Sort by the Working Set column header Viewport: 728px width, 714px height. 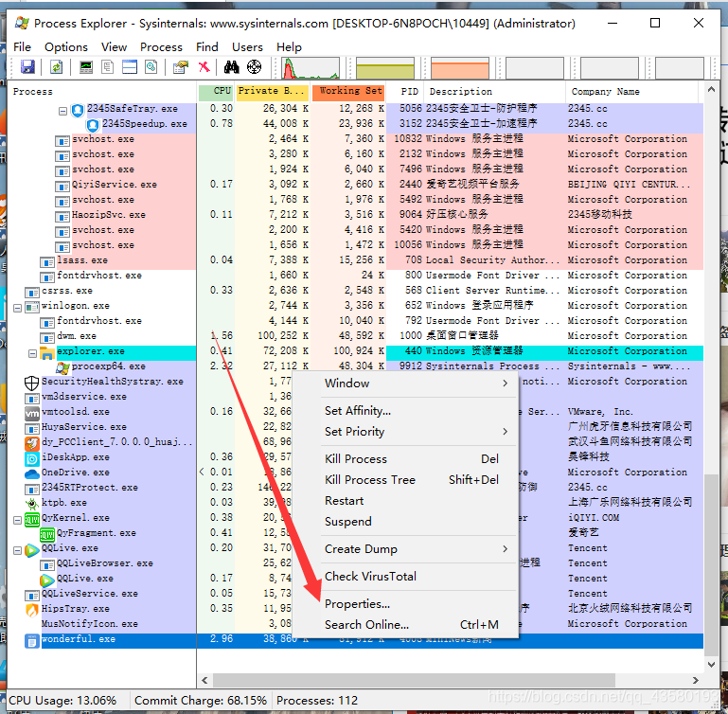point(348,92)
